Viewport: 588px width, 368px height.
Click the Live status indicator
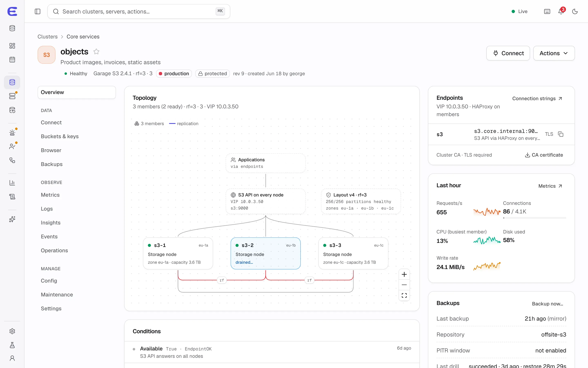point(519,11)
